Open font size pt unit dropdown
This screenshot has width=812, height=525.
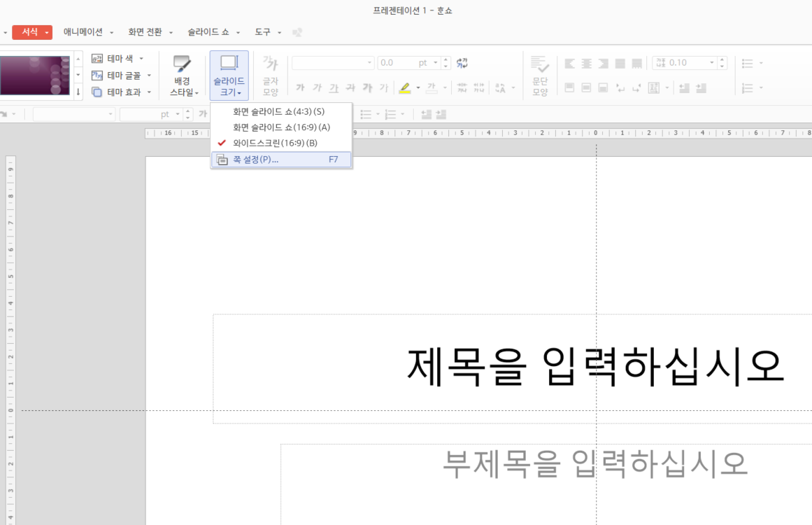click(x=436, y=63)
